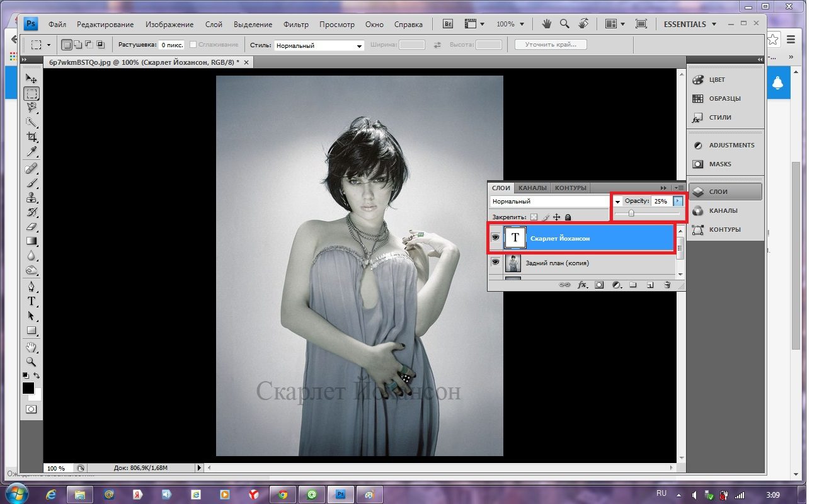Select the Healing Brush tool
Screen dimensions: 824x504
click(31, 168)
